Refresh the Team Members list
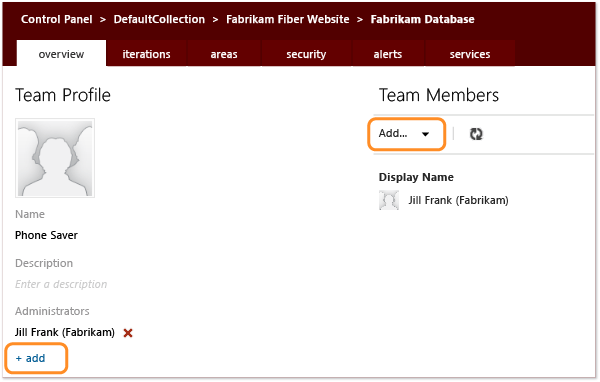Screen dimensions: 600x382 pyautogui.click(x=476, y=134)
